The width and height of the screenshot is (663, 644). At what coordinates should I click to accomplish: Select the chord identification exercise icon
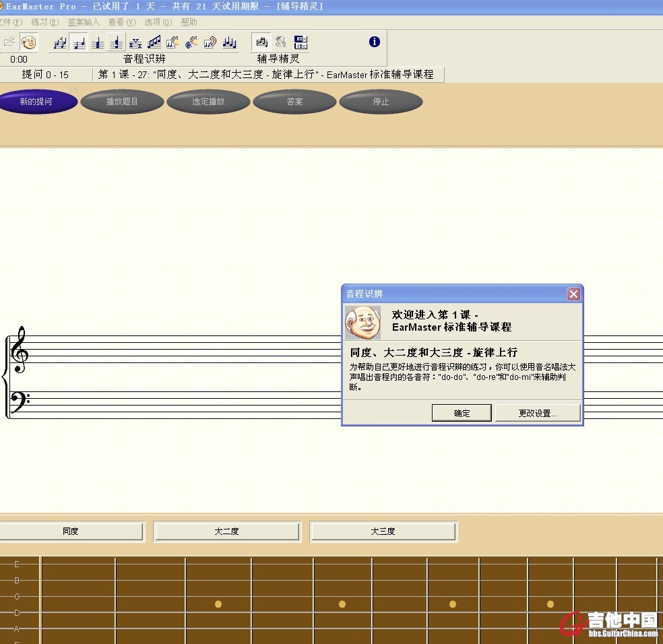(98, 42)
